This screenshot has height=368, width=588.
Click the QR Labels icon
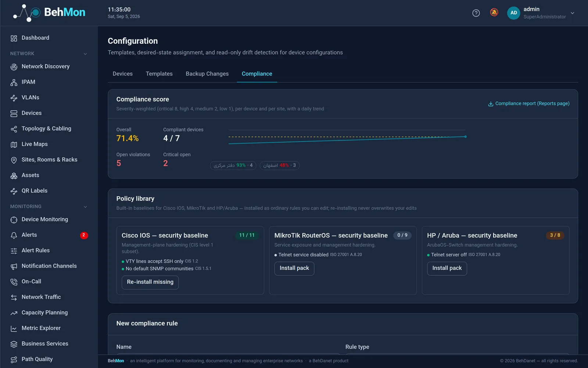click(x=14, y=191)
